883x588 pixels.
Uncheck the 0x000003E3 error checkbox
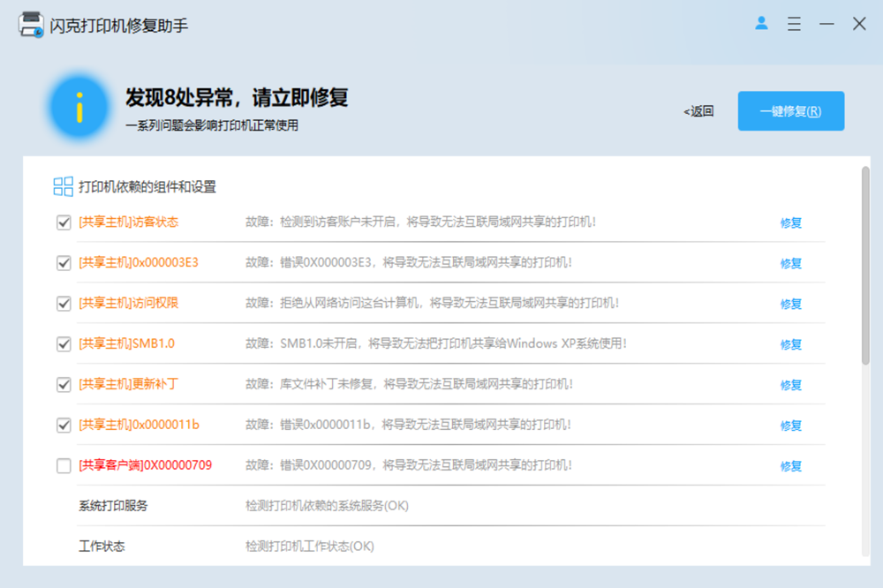point(64,263)
